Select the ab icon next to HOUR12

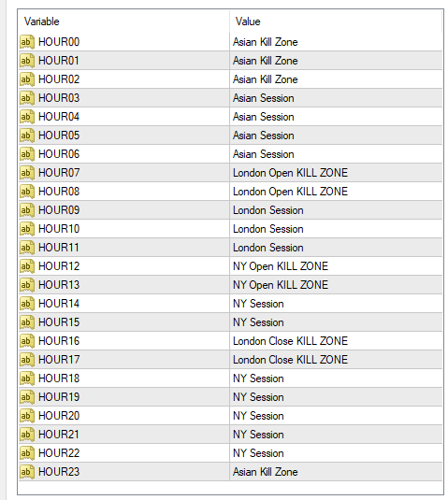27,266
